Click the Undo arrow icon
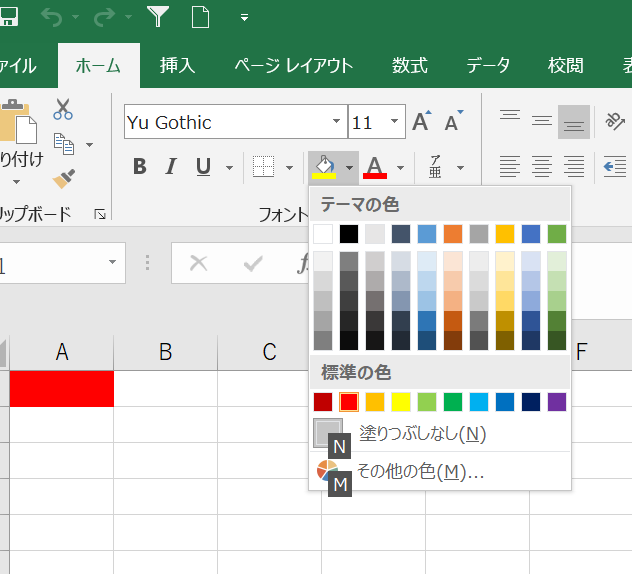The width and height of the screenshot is (632, 574). pyautogui.click(x=52, y=17)
